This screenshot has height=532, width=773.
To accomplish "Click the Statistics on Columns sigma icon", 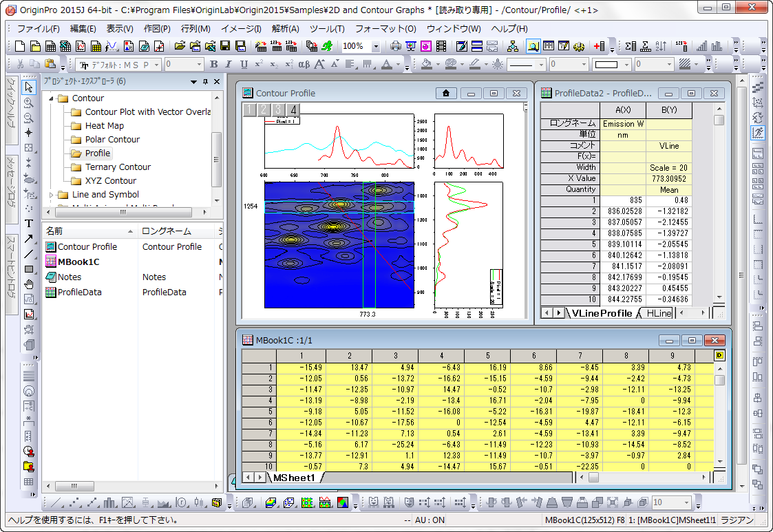I will (x=630, y=46).
